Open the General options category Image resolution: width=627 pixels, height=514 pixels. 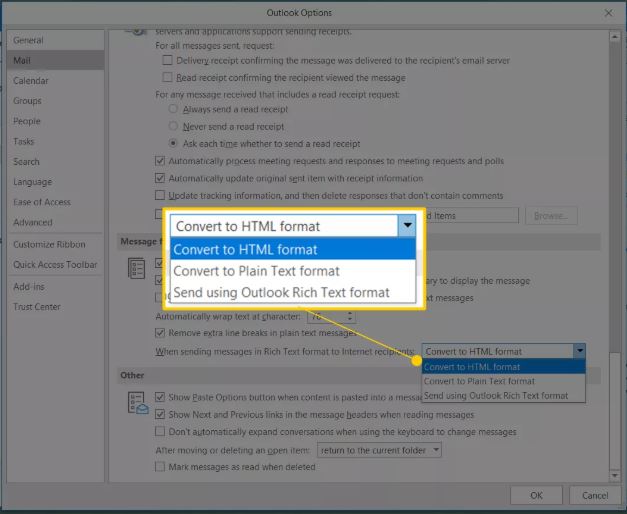point(55,40)
